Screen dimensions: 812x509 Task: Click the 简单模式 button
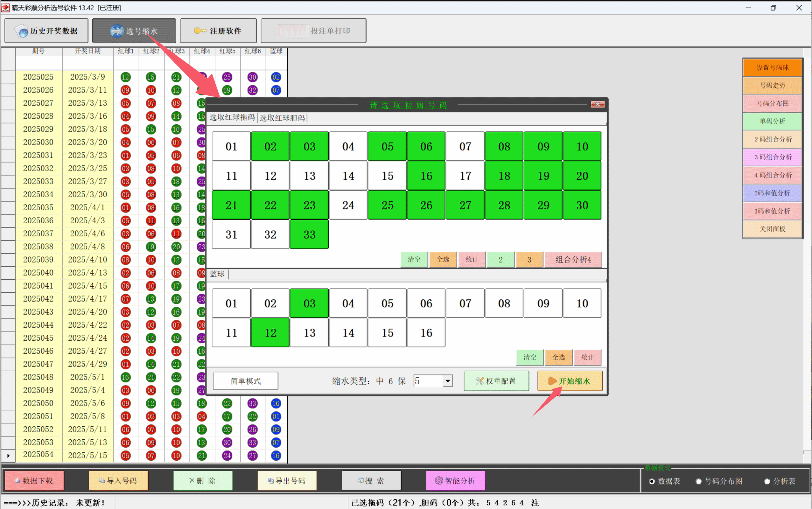tap(245, 381)
